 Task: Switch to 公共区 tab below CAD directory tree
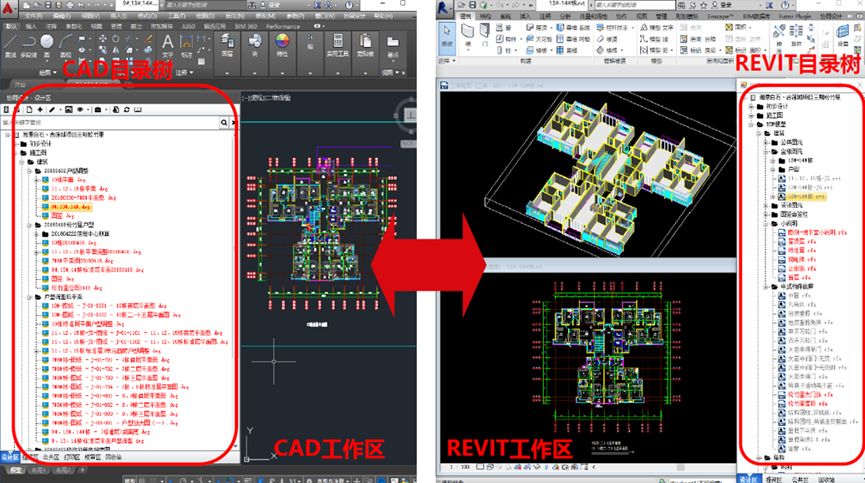coord(51,457)
